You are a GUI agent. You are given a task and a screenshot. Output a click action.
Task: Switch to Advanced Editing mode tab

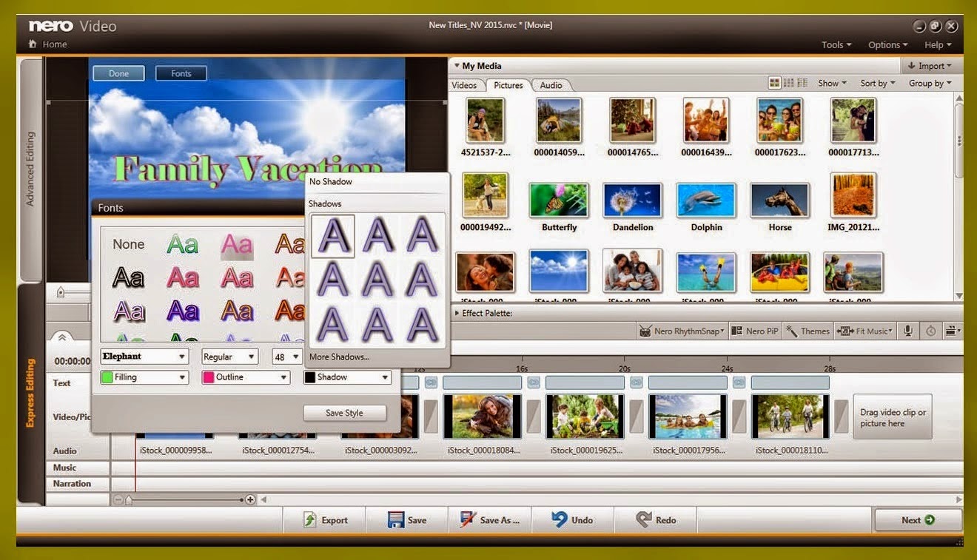click(30, 169)
